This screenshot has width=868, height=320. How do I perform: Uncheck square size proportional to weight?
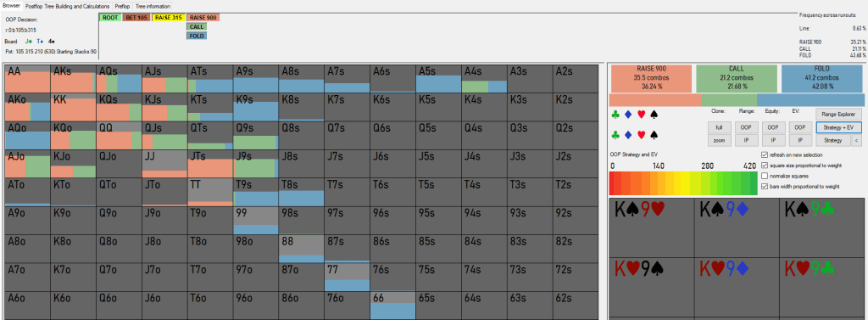[x=765, y=166]
